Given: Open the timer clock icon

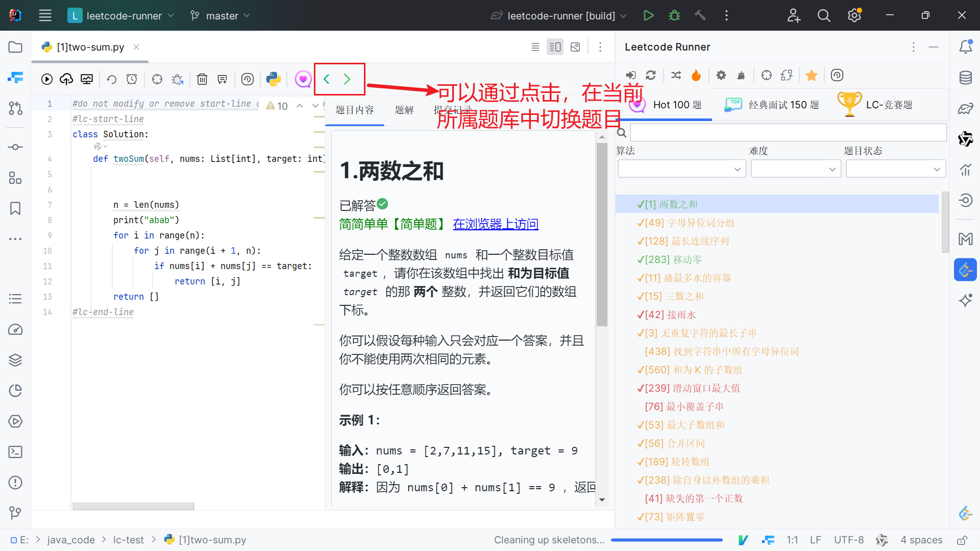Looking at the screenshot, I should (x=132, y=79).
